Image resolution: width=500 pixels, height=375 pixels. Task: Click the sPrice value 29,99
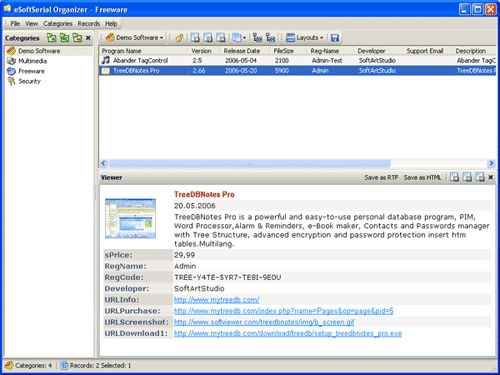click(184, 255)
